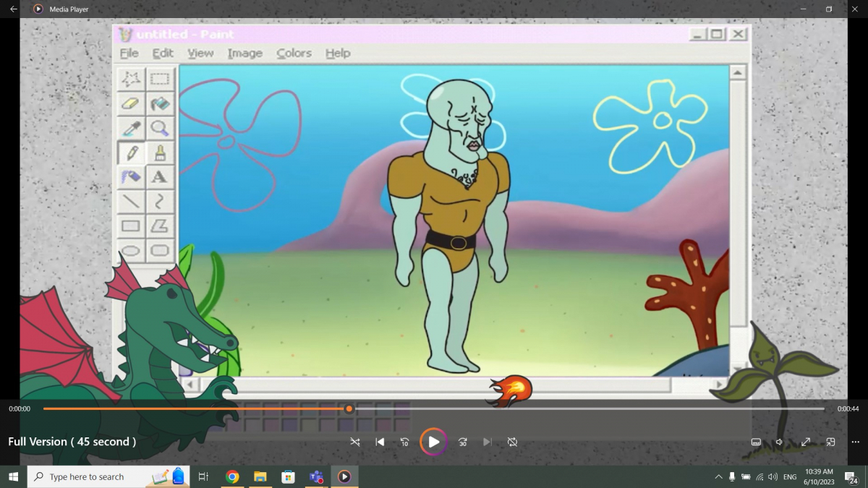Click Paint's vertical scrollbar up arrow

click(x=737, y=73)
